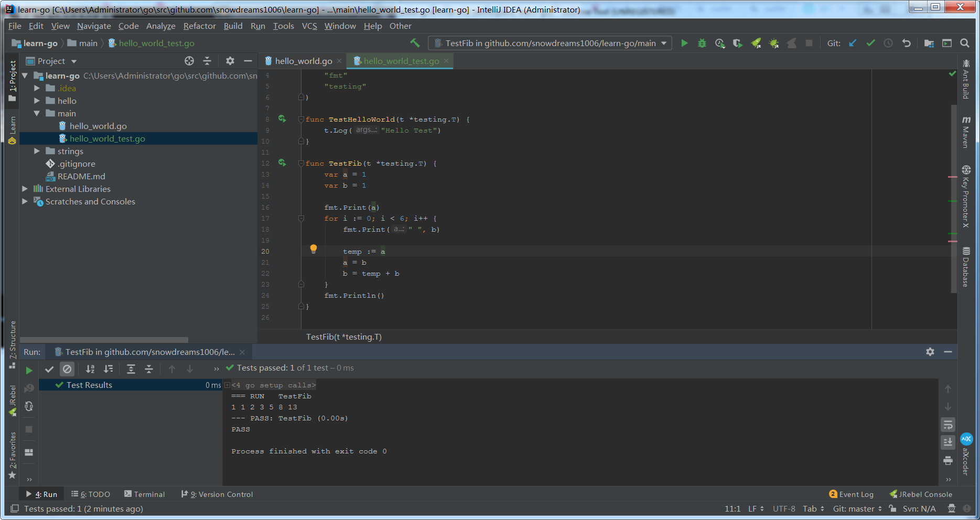Select README.md in the project tree
980x520 pixels.
(x=81, y=176)
